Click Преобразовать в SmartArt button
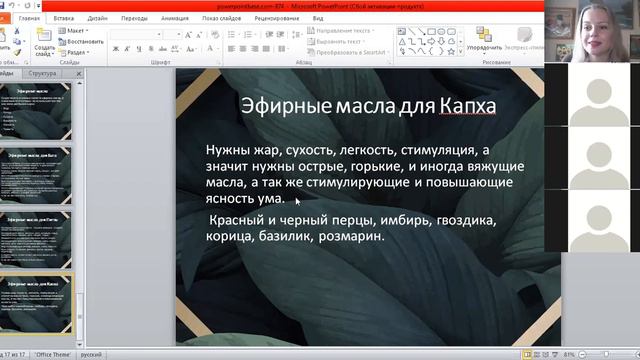This screenshot has height=360, width=640. 348,52
